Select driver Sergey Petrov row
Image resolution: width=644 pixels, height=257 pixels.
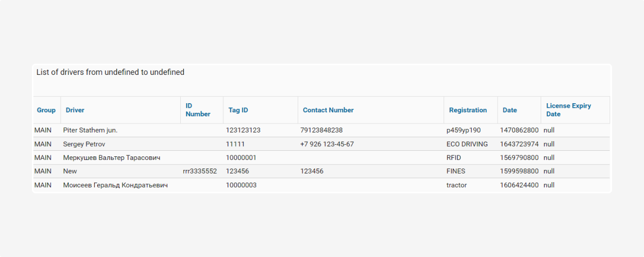[84, 144]
